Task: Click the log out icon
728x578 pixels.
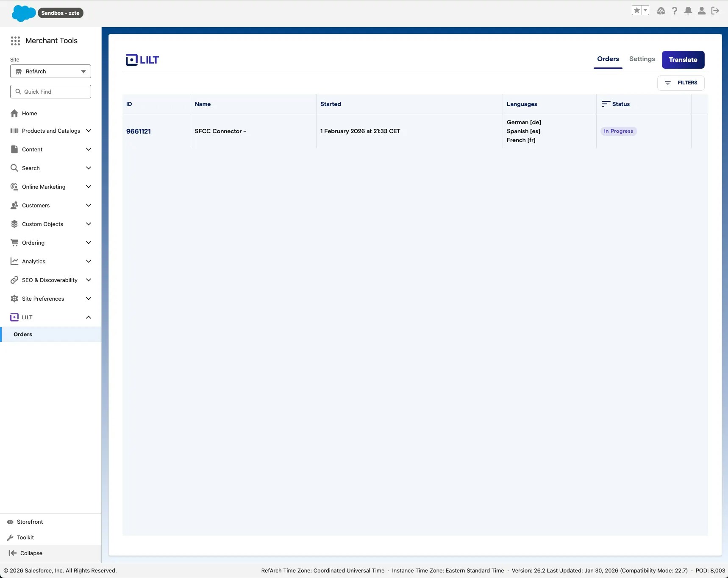Action: point(715,11)
